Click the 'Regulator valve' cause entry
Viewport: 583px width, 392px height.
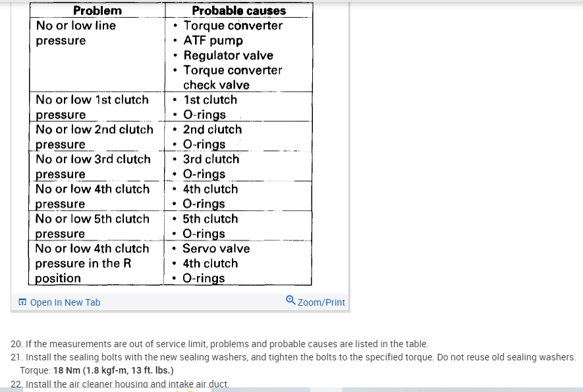[x=228, y=55]
